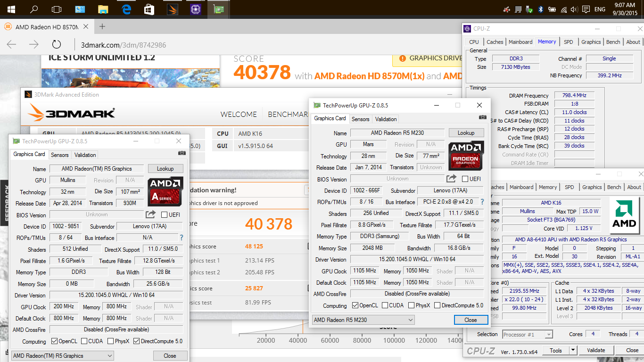The height and width of the screenshot is (362, 644).
Task: Toggle UEFI checkbox in R5 M230 GPU-Z
Action: tap(465, 179)
